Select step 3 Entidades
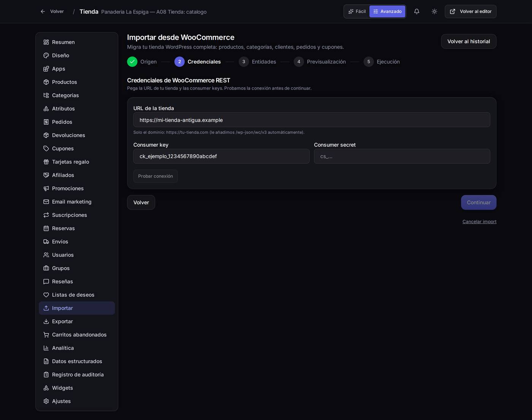The image size is (532, 420). (257, 62)
